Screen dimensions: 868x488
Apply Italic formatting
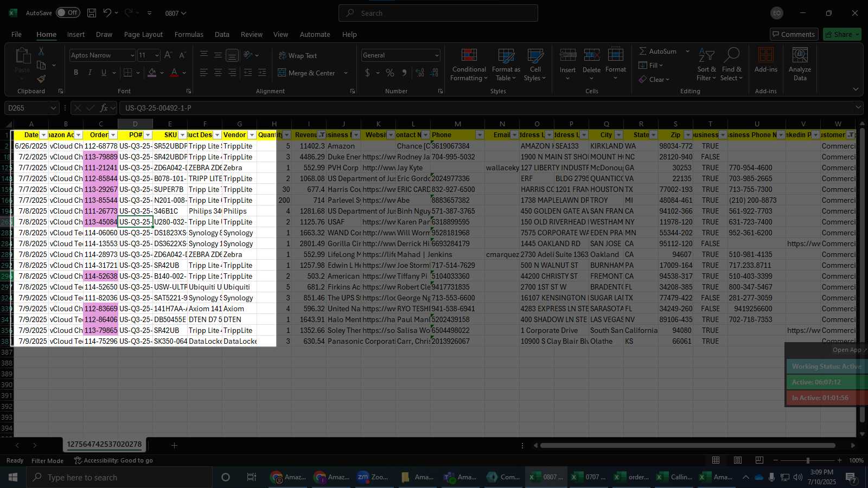click(x=90, y=73)
